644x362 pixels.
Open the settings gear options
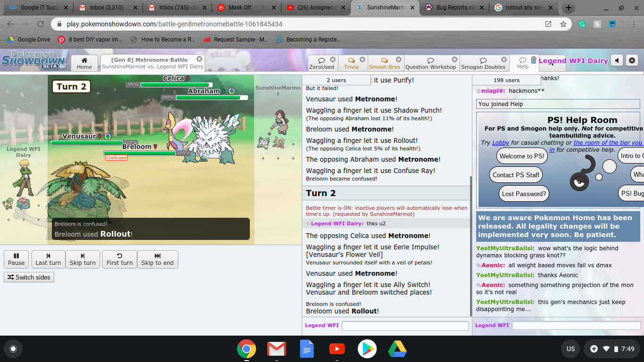click(x=632, y=60)
